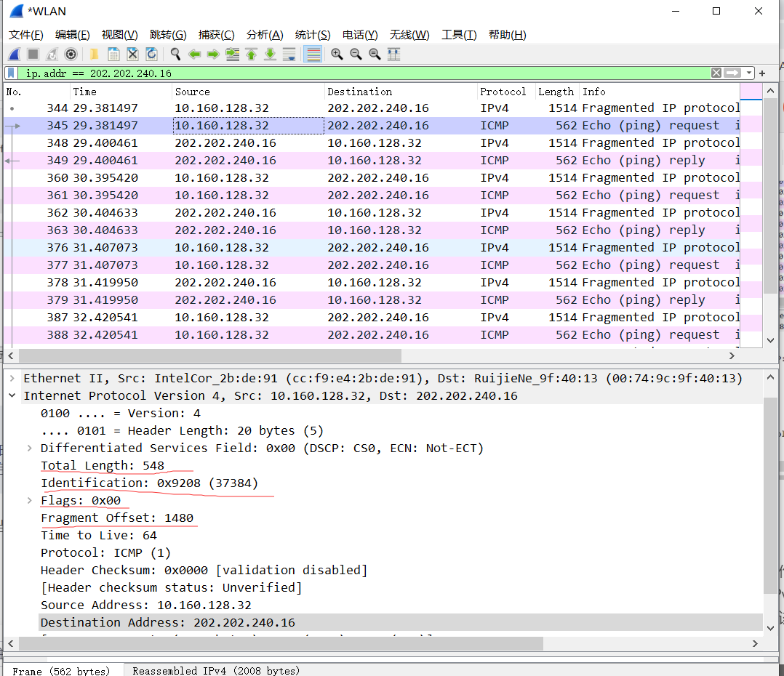This screenshot has height=676, width=784.
Task: Select packet 376 fragmented IP row
Action: point(372,248)
